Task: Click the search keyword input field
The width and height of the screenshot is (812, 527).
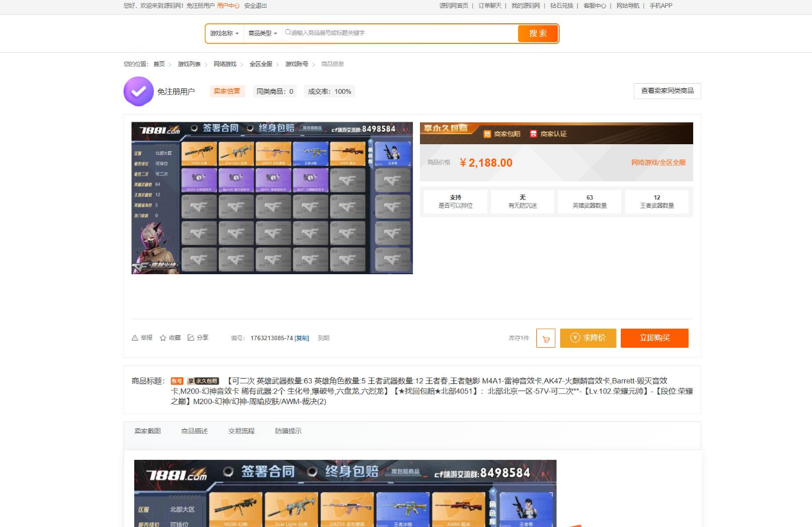Action: (x=398, y=33)
